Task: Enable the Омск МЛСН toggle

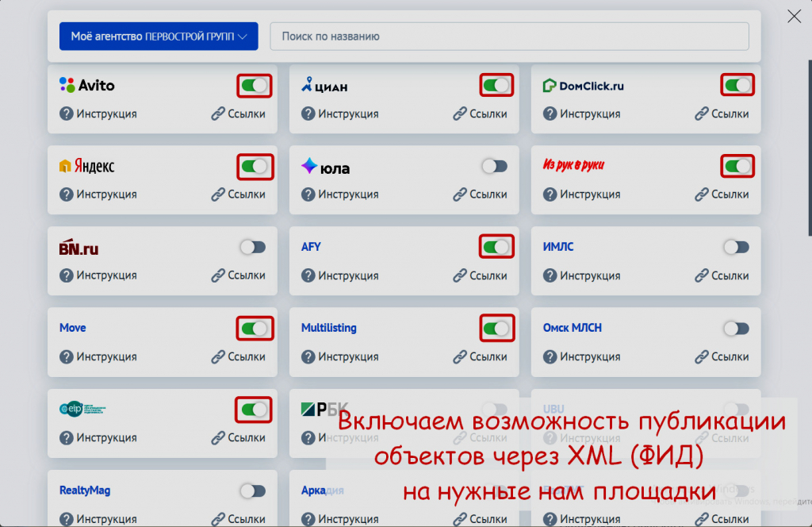Action: (737, 329)
